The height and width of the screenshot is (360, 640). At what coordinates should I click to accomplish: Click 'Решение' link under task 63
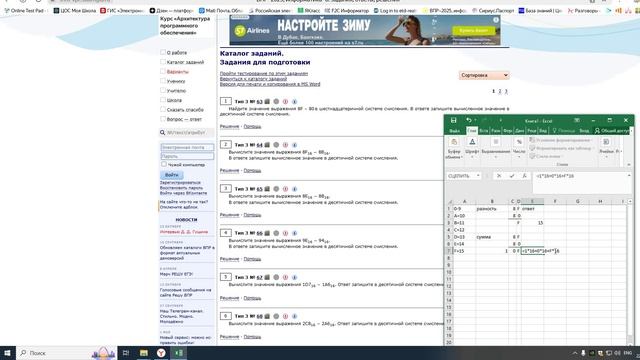pyautogui.click(x=229, y=127)
